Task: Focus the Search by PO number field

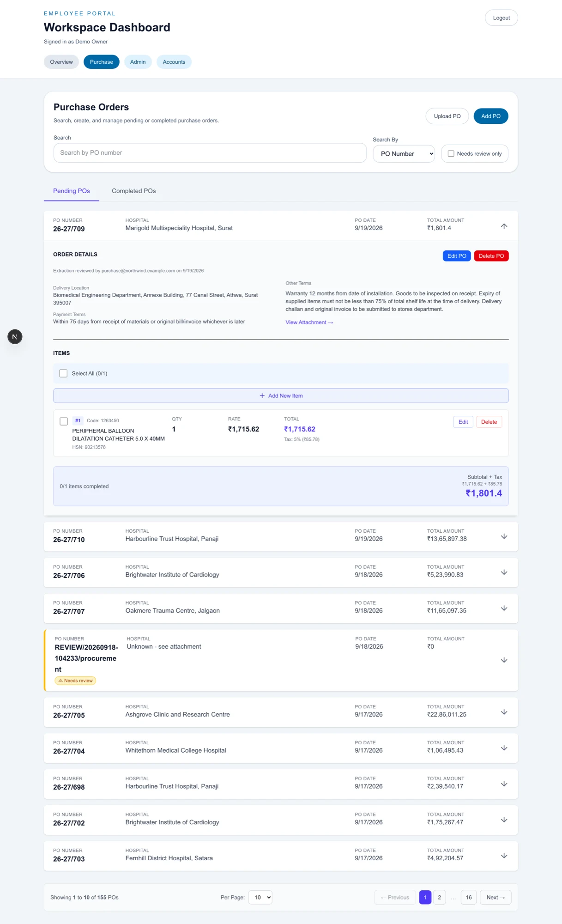Action: (x=210, y=153)
